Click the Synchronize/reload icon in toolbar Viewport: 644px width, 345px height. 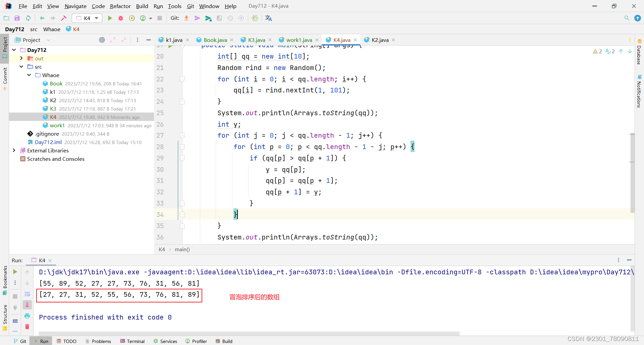28,18
